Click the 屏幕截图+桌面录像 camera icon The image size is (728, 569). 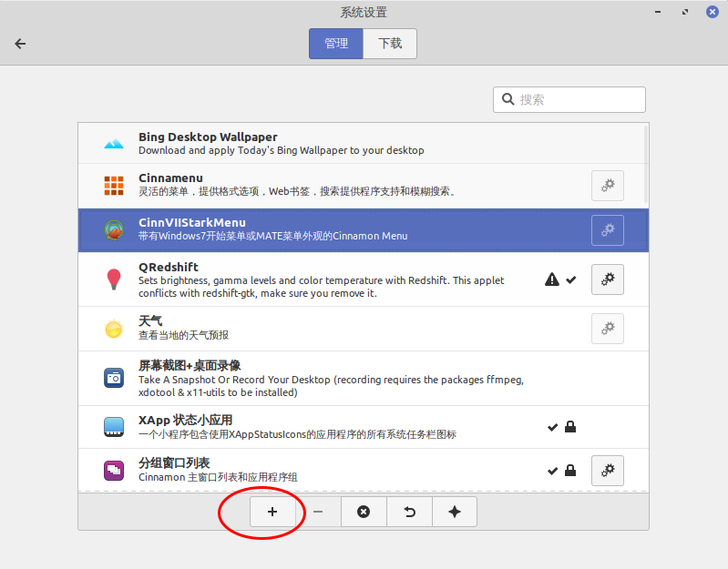point(114,378)
